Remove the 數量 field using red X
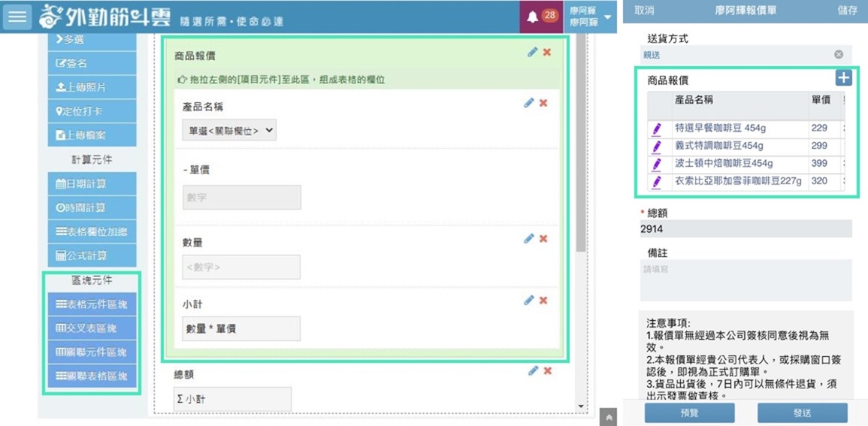This screenshot has height=426, width=868. (x=543, y=239)
